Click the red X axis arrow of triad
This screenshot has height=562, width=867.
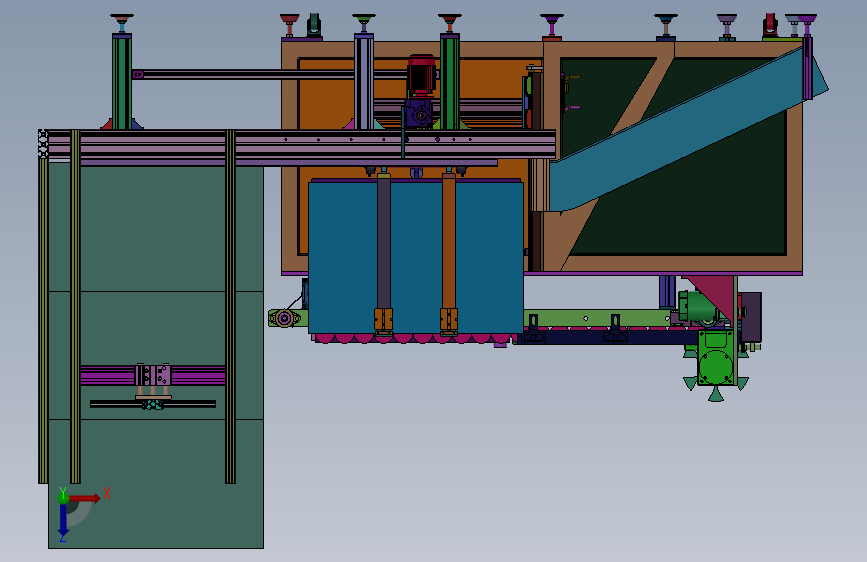[x=85, y=498]
